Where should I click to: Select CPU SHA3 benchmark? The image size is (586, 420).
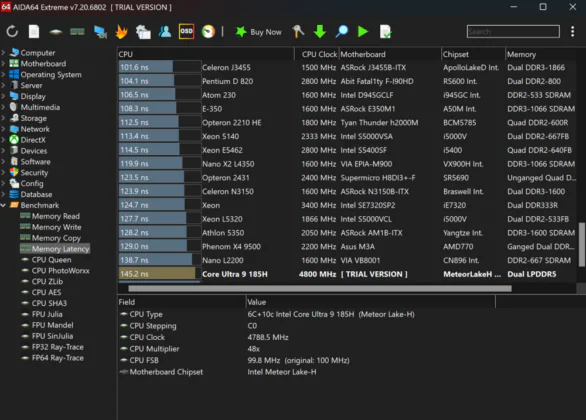coord(49,303)
